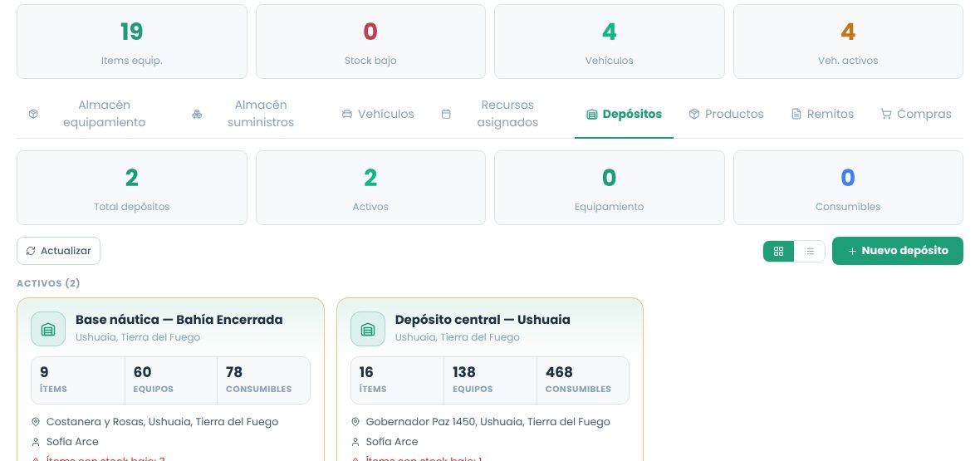The width and height of the screenshot is (980, 461).
Task: Click the warehouse icon in Depósitos tab
Action: coord(592,115)
